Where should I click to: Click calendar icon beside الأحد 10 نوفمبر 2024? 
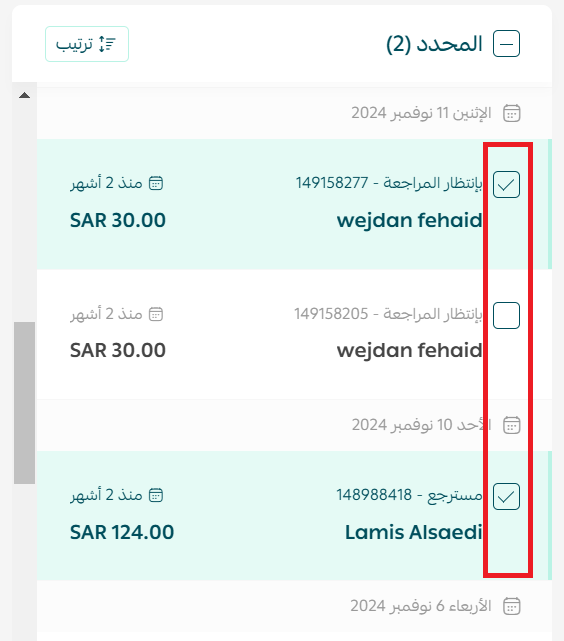click(x=511, y=425)
